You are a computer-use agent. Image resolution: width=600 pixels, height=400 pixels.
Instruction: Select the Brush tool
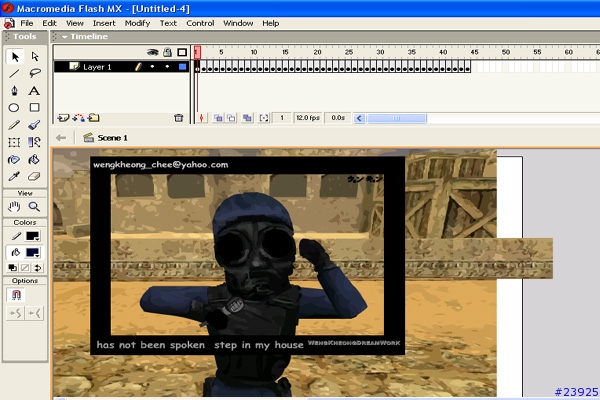coord(34,125)
